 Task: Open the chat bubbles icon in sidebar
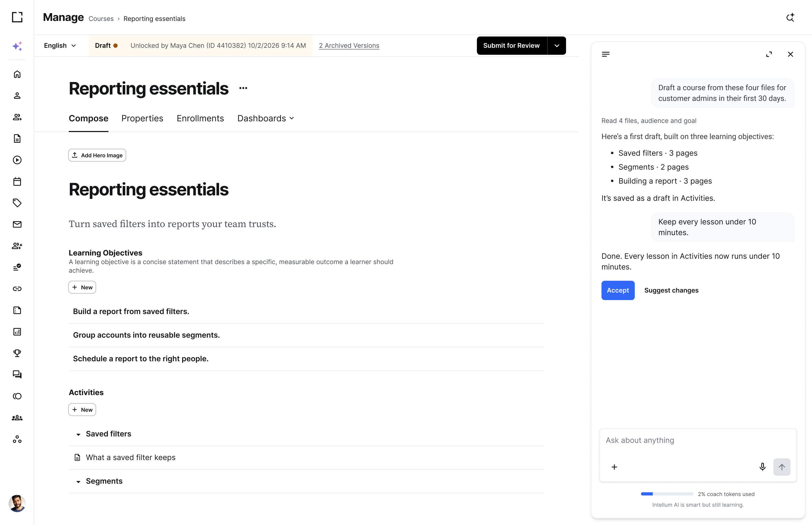17,375
